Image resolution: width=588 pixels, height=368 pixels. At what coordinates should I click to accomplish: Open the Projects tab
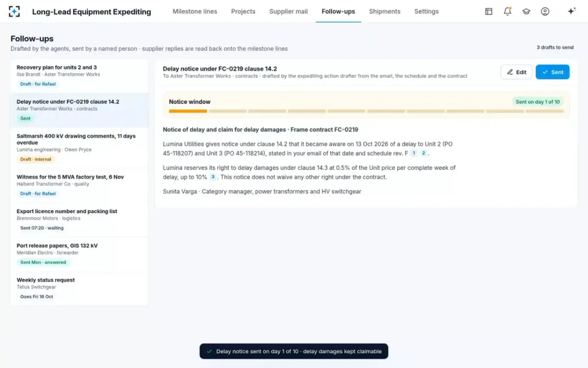243,11
